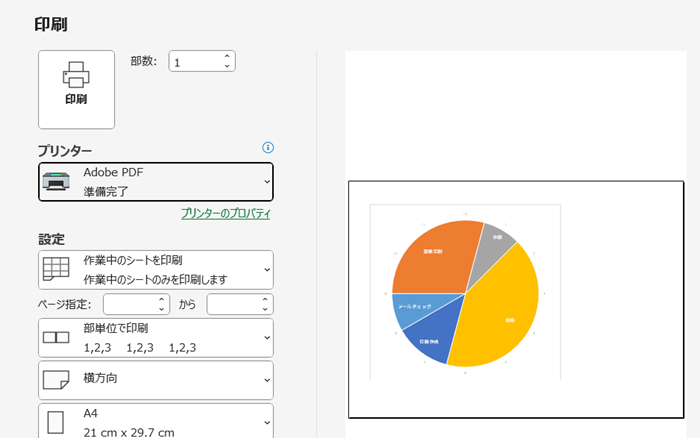700x438 pixels.
Task: Open プリンターのプロパティ link
Action: (x=225, y=213)
